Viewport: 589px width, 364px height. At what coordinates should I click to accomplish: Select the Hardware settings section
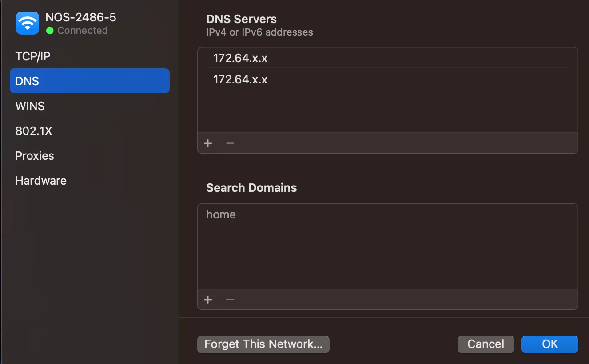point(40,180)
